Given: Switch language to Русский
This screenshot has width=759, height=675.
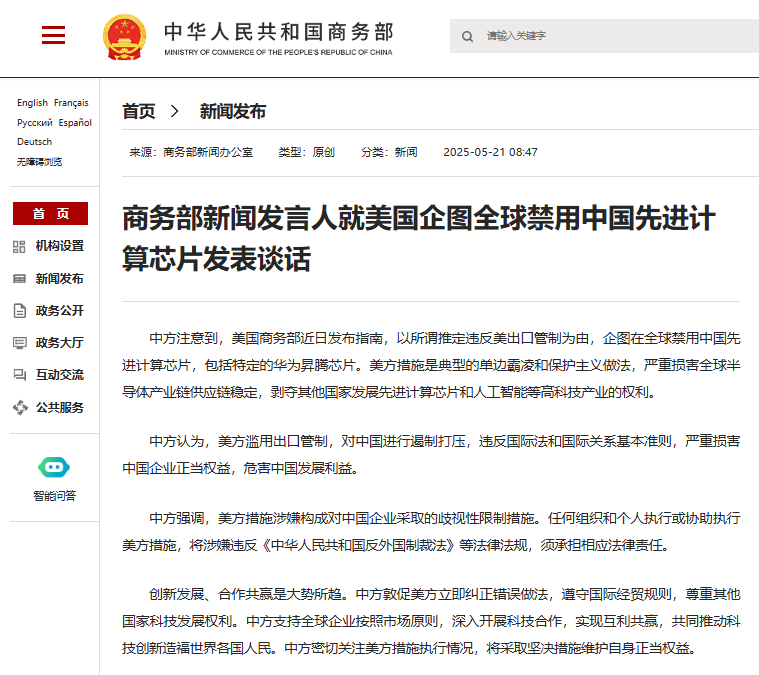Looking at the screenshot, I should pos(35,123).
